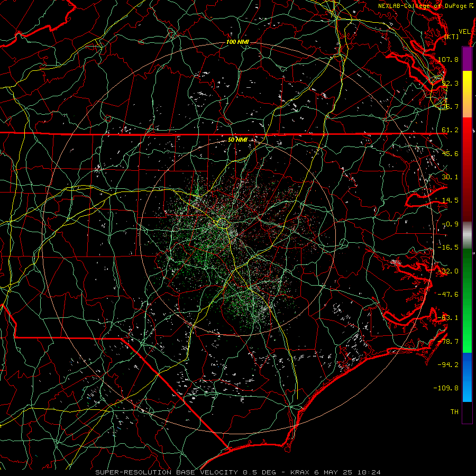476x476 pixels.
Task: Click the 30.1 velocity scale value
Action: [450, 177]
